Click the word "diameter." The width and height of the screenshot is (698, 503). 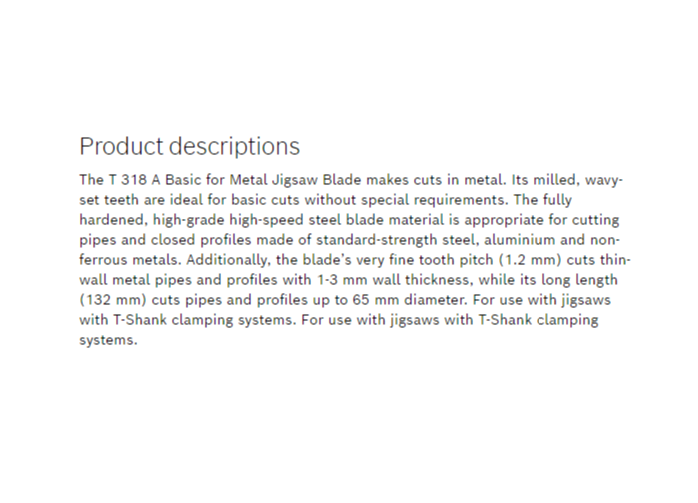click(x=436, y=300)
